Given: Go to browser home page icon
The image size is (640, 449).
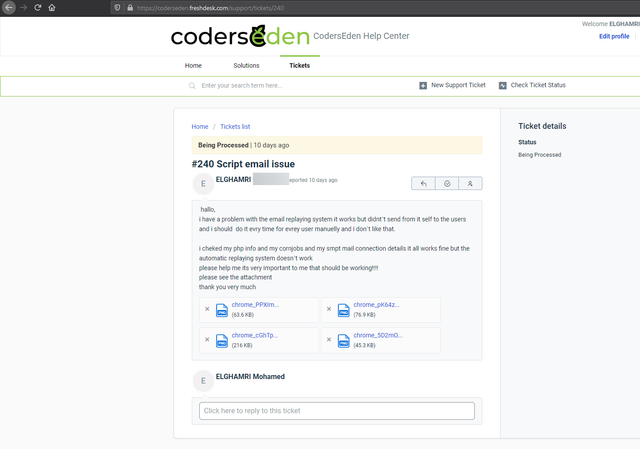Looking at the screenshot, I should pyautogui.click(x=52, y=7).
